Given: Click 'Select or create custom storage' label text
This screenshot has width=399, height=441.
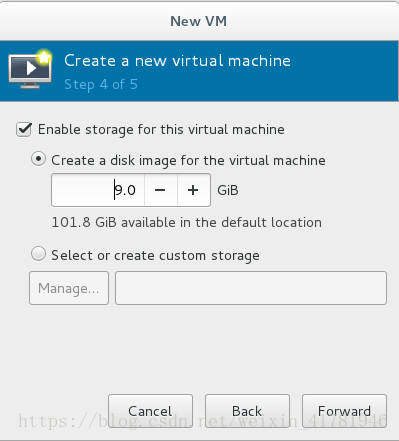Looking at the screenshot, I should click(x=155, y=256).
